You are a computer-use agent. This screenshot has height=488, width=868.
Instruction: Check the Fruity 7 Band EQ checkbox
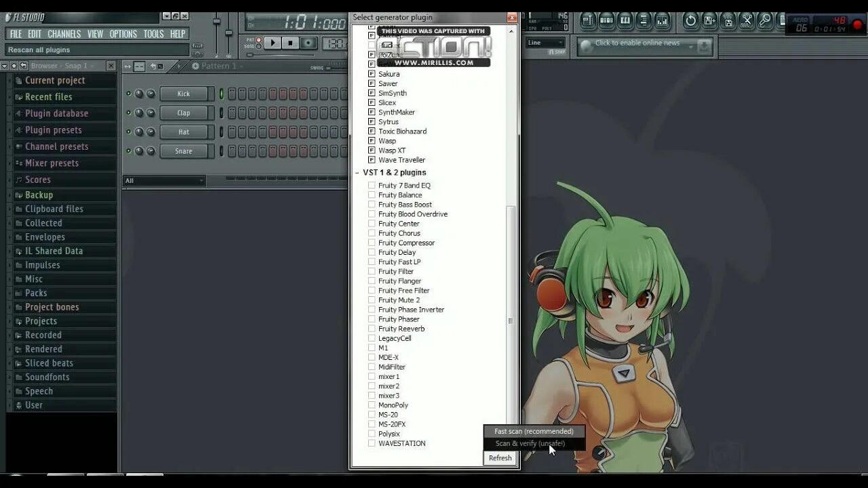(372, 185)
